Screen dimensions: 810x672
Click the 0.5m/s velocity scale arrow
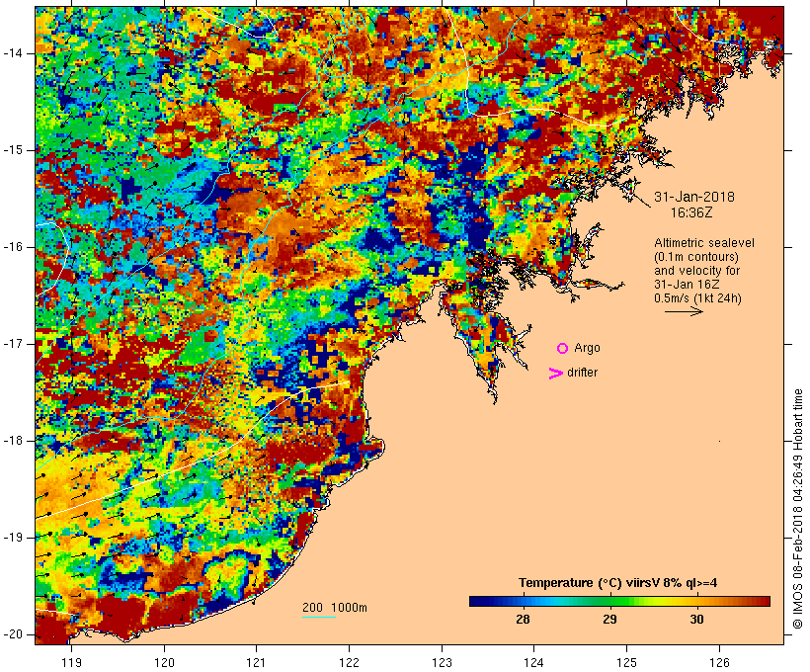[684, 311]
